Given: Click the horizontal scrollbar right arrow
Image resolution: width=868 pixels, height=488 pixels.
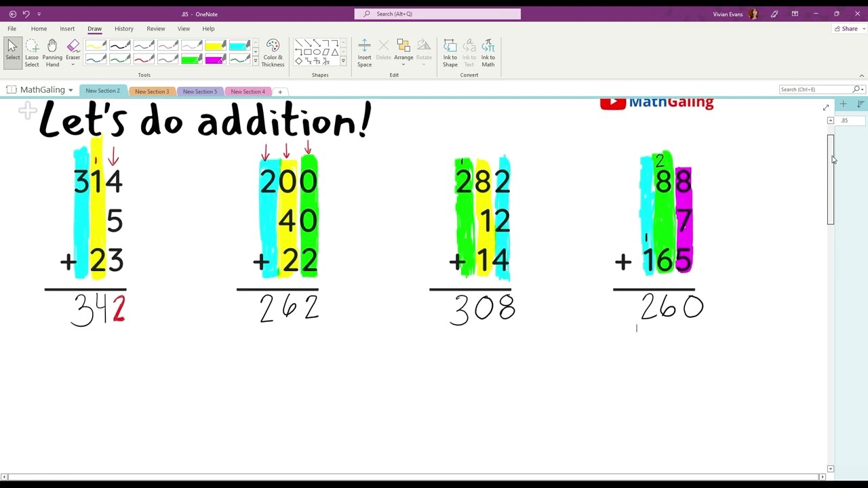Looking at the screenshot, I should 823,477.
